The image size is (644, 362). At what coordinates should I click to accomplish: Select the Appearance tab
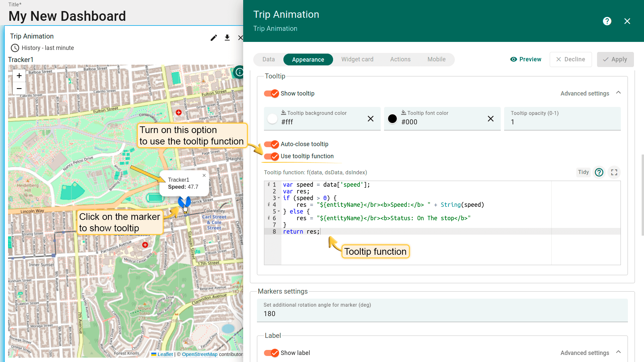308,60
